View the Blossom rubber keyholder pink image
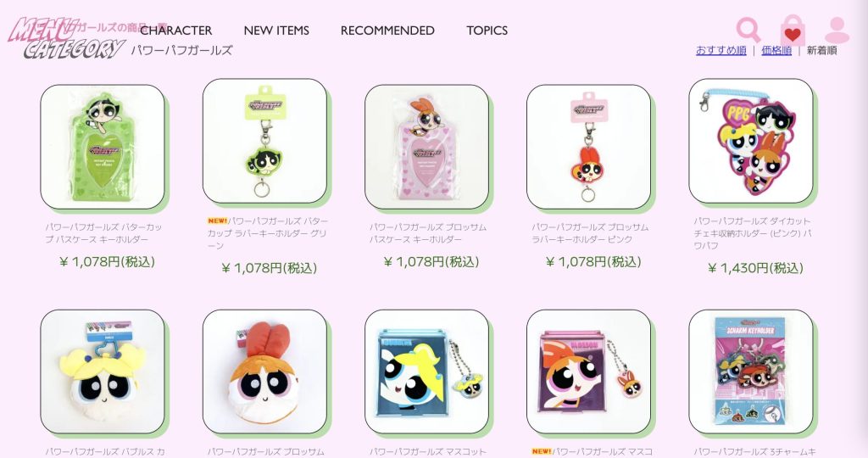 [588, 147]
